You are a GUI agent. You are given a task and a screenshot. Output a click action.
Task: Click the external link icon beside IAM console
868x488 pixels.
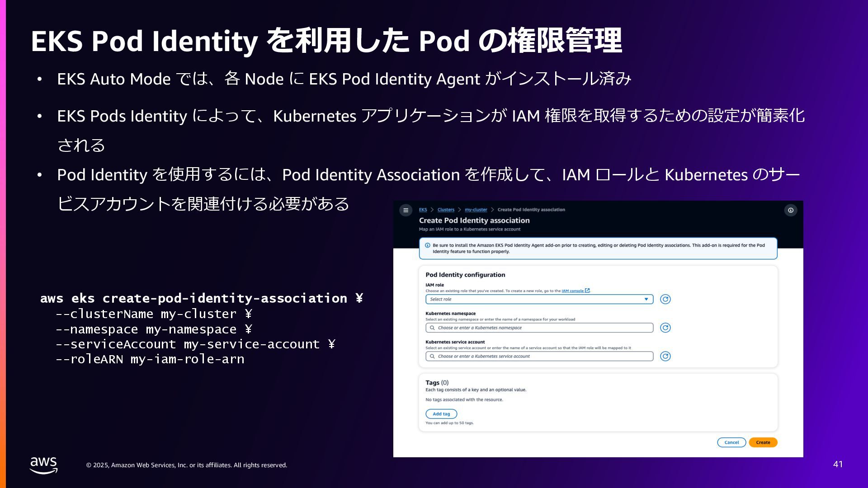tap(587, 291)
